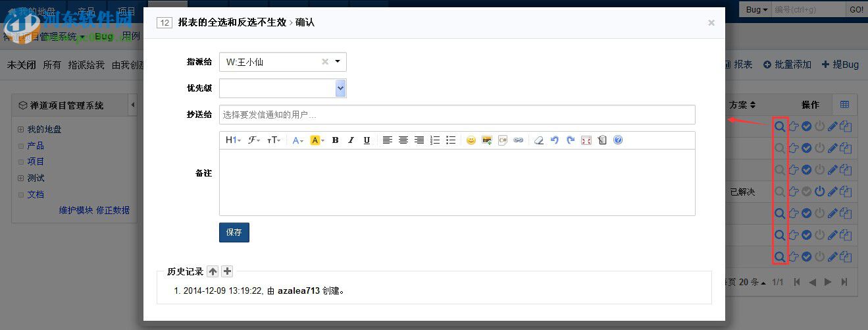Clear the selected assignee W:王小仙

click(x=324, y=62)
